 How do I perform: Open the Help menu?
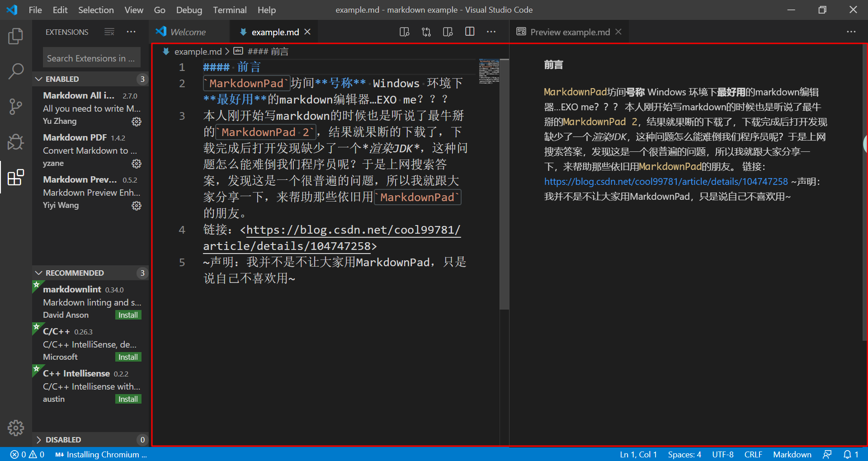tap(267, 10)
